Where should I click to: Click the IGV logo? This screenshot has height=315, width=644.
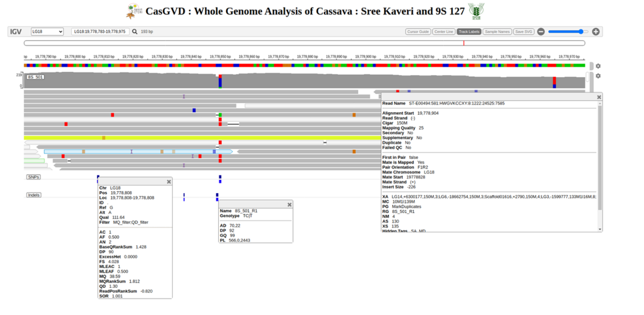pyautogui.click(x=16, y=32)
